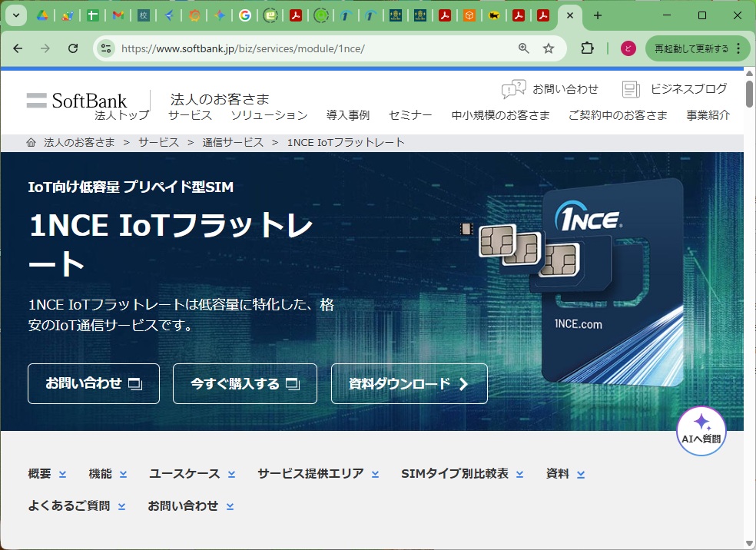The width and height of the screenshot is (756, 550).
Task: Click the 資料ダウンロード button
Action: (x=409, y=383)
